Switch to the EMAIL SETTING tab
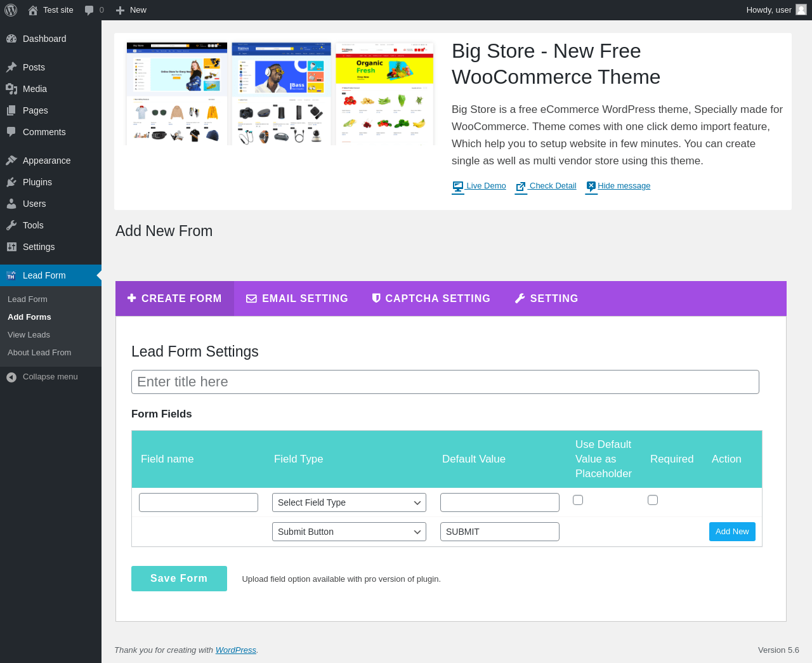The image size is (812, 663). click(297, 298)
